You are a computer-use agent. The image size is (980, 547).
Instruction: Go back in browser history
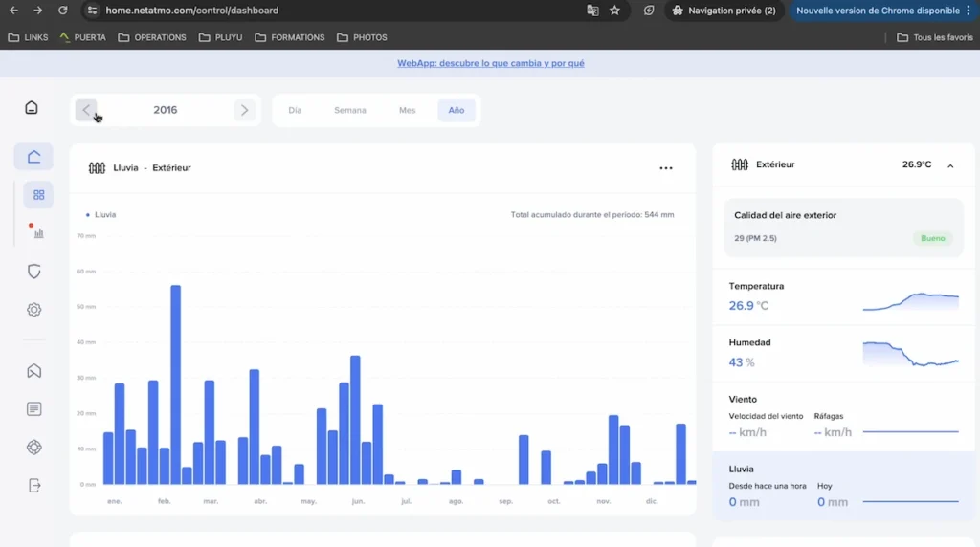tap(13, 10)
